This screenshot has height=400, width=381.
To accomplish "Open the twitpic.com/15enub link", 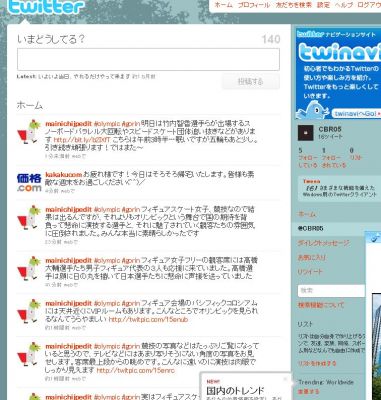I will [148, 319].
